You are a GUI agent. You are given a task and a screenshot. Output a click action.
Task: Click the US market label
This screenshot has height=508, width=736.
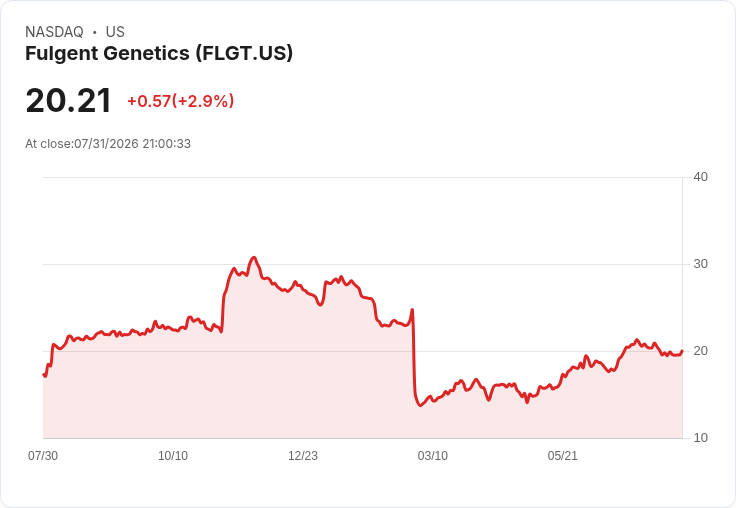[115, 32]
